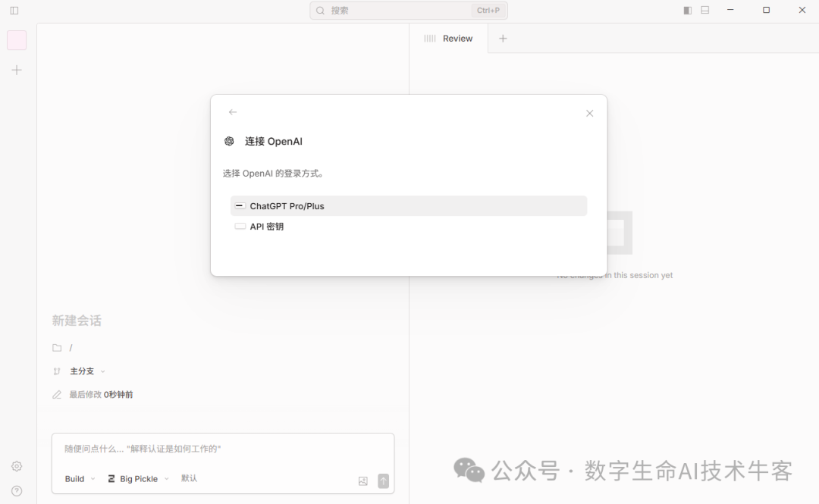Close the 连接 OpenAI dialog

pyautogui.click(x=590, y=114)
